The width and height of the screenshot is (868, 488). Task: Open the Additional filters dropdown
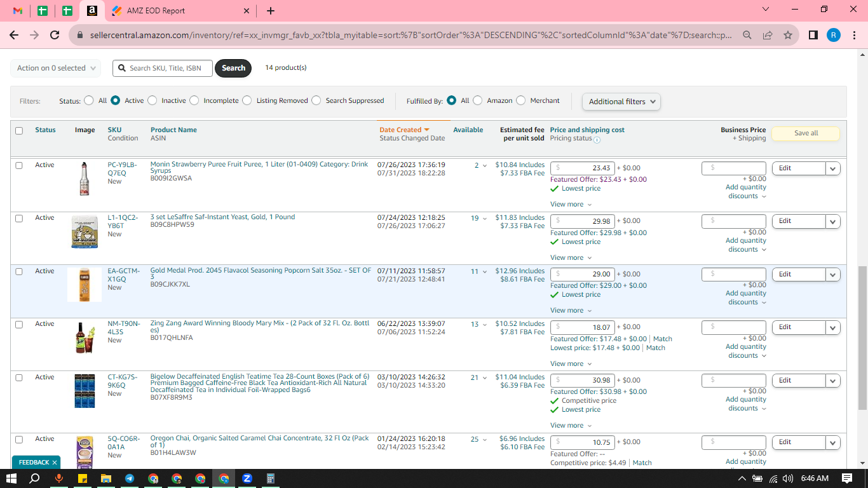tap(621, 102)
